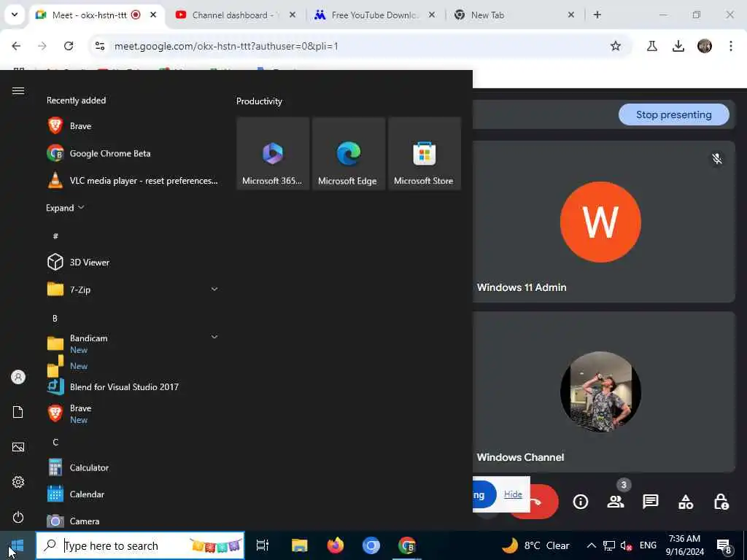Go back in Chrome
The height and width of the screenshot is (560, 747).
click(x=16, y=46)
